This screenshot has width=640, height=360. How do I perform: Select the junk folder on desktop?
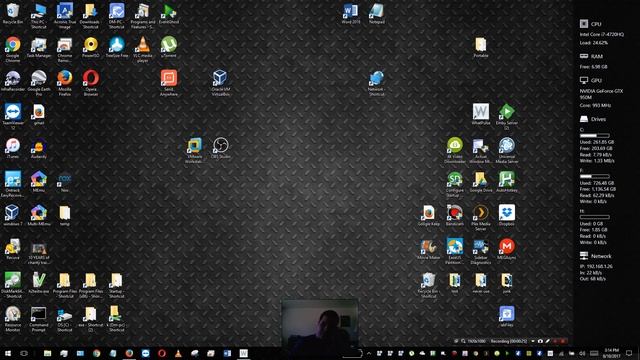(507, 283)
